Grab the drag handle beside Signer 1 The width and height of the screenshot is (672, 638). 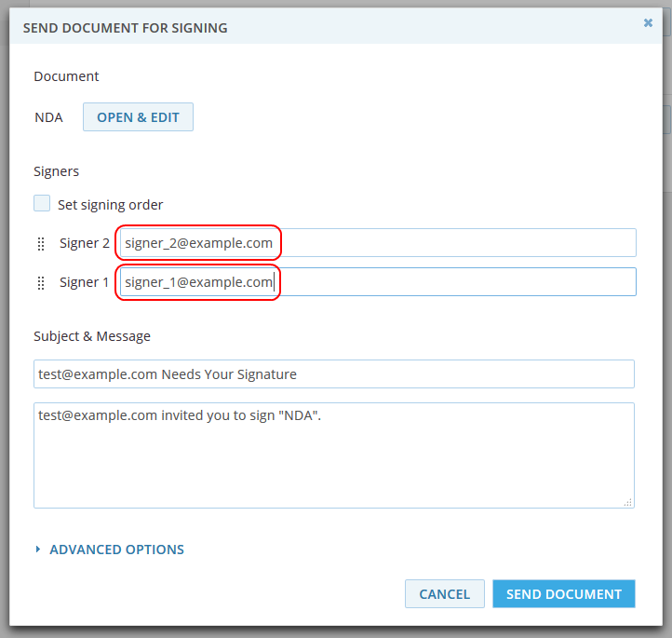click(x=41, y=283)
